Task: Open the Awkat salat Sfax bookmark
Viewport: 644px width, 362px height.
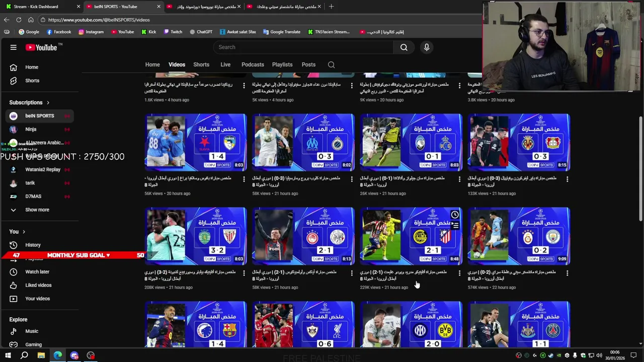Action: (238, 32)
